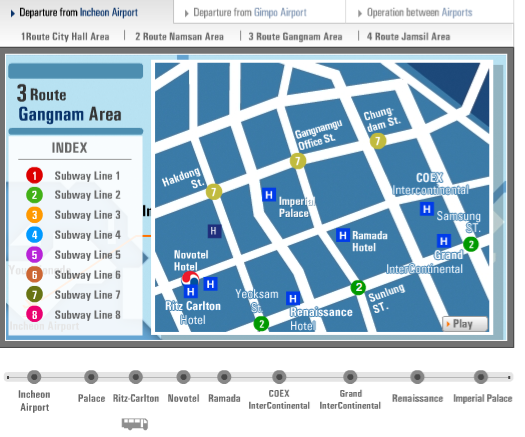
Task: Click the 'Gangnamgu Office St.' map label
Action: 318,135
